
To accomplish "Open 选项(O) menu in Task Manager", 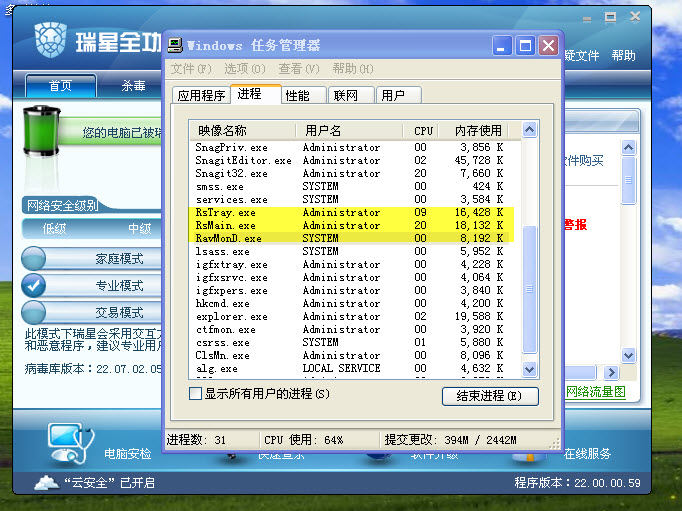I will (245, 69).
